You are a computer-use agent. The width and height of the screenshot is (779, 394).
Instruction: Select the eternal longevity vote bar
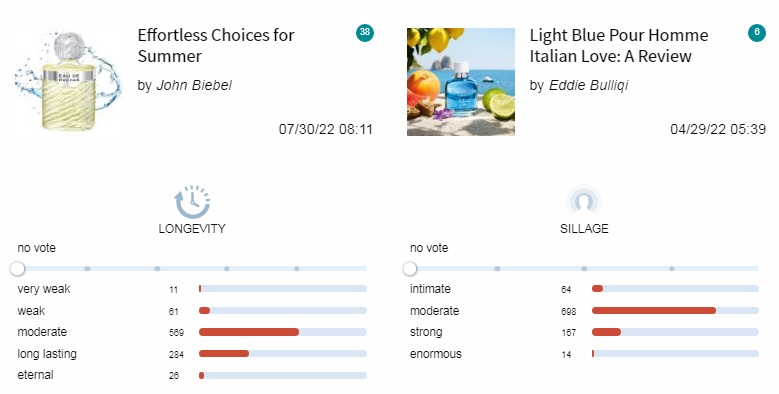click(283, 376)
